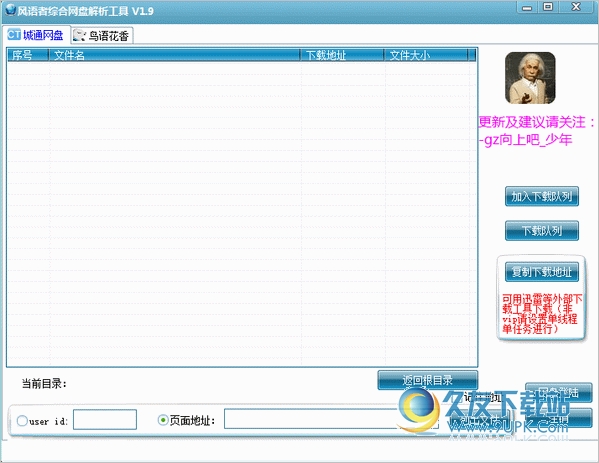The width and height of the screenshot is (599, 463).
Task: Select the user id radio button
Action: click(22, 421)
